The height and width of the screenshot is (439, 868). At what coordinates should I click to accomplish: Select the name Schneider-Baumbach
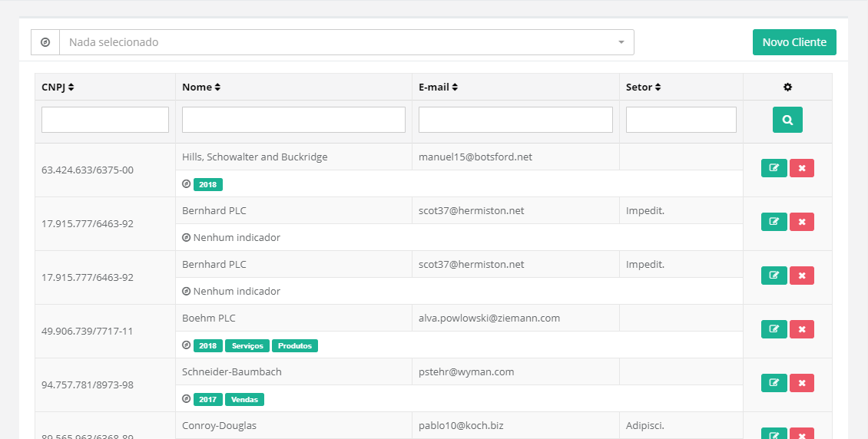coord(232,371)
